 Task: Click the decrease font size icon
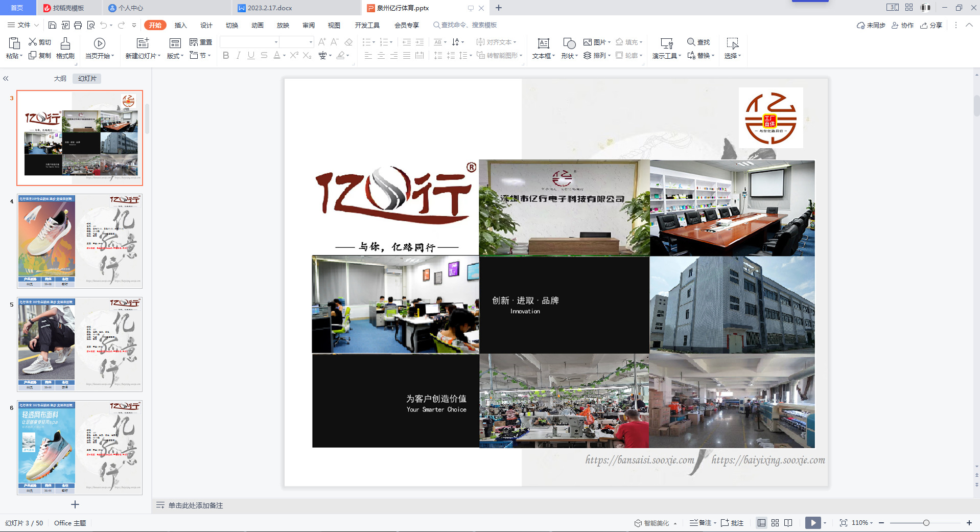click(335, 42)
